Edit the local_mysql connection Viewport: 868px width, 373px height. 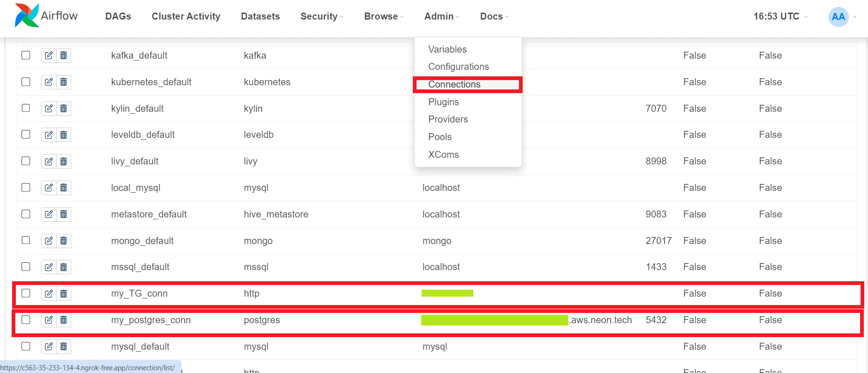tap(49, 188)
